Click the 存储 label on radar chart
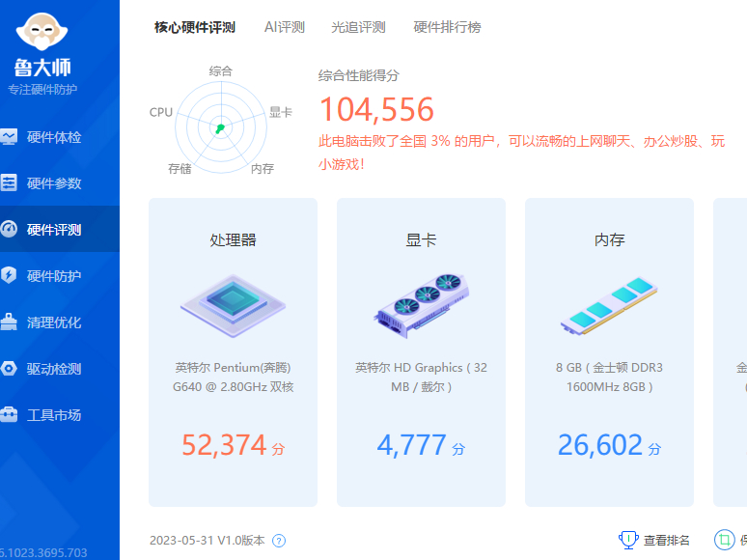 click(180, 169)
